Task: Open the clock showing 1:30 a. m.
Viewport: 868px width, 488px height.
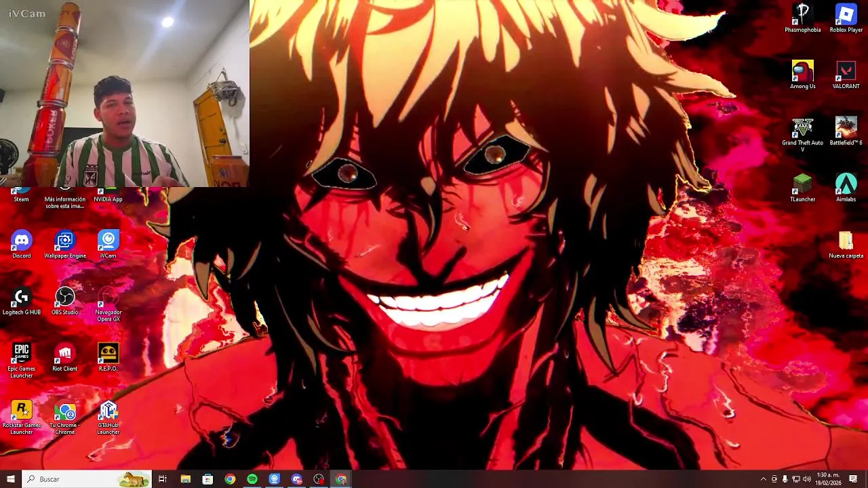Action: click(x=829, y=479)
